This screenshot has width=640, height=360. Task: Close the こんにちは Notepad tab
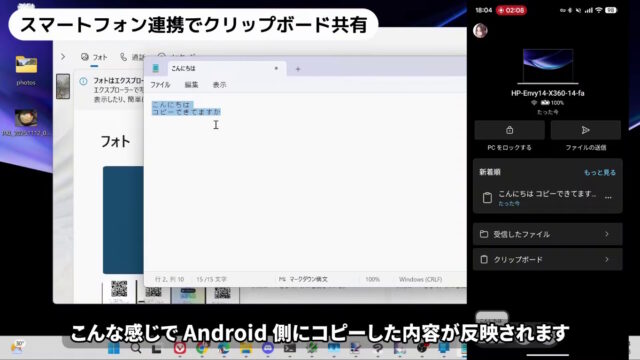click(x=276, y=69)
